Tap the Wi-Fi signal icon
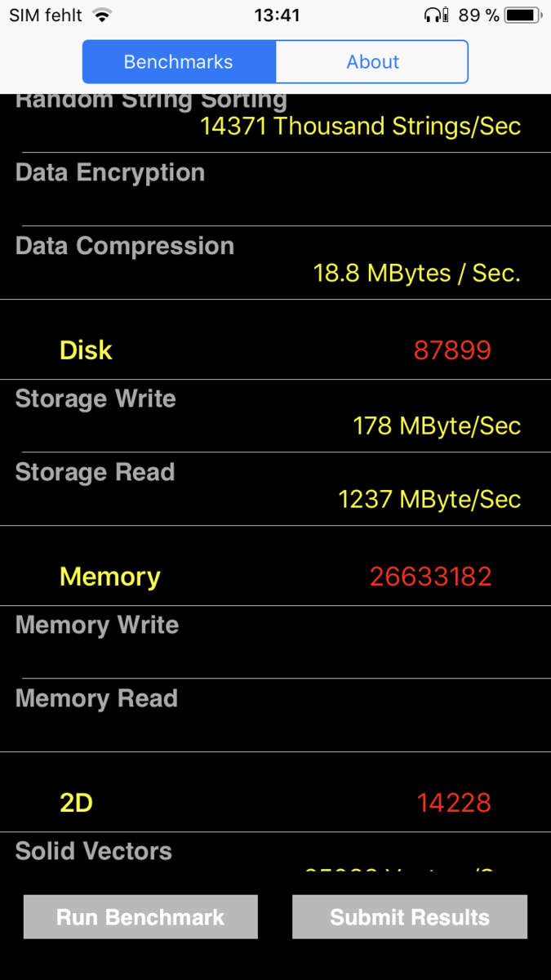 pos(102,16)
